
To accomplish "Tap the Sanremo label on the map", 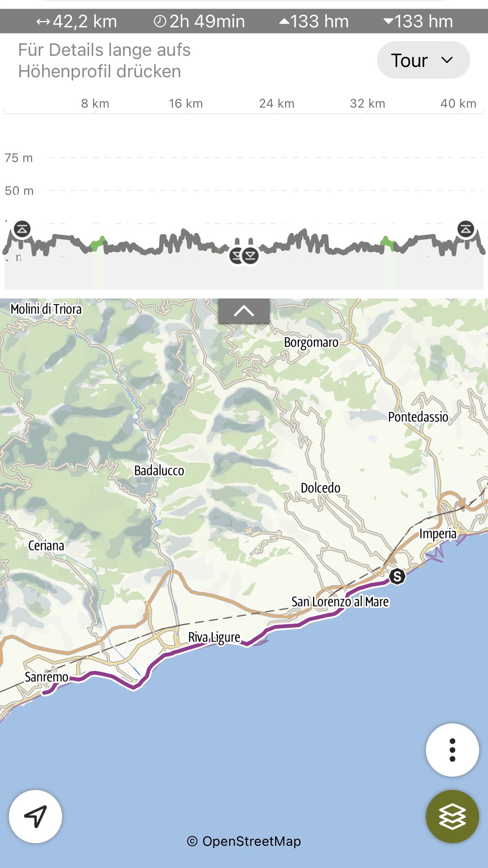I will pyautogui.click(x=47, y=677).
